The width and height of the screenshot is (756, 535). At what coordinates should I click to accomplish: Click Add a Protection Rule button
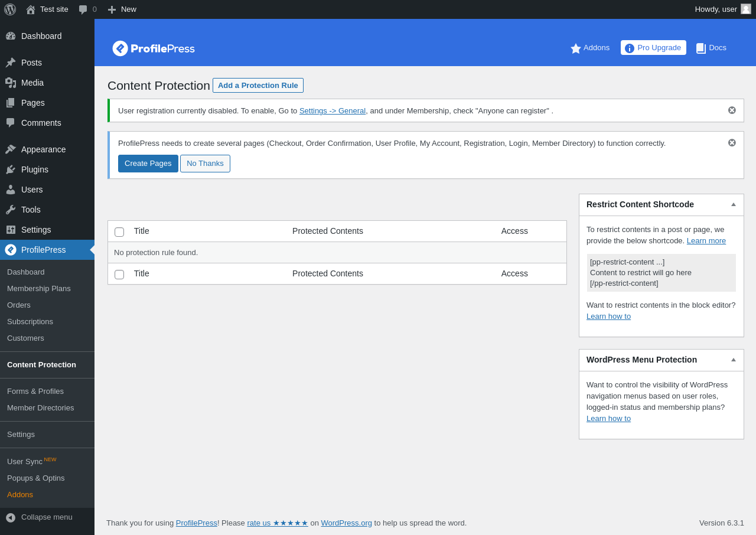pyautogui.click(x=258, y=85)
